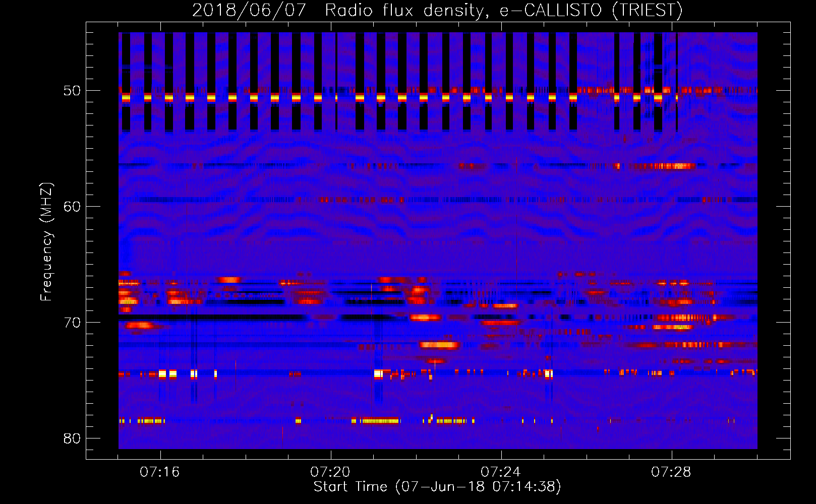Select the '07:20' time tick label

tap(330, 472)
